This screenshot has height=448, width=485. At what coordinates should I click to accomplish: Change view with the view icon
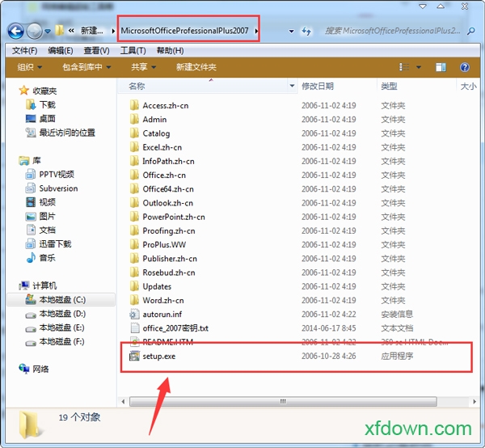(x=404, y=67)
